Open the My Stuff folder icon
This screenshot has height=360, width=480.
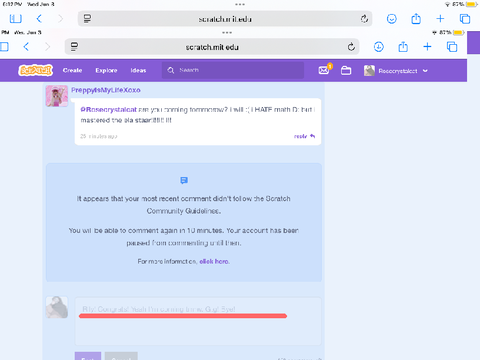346,70
